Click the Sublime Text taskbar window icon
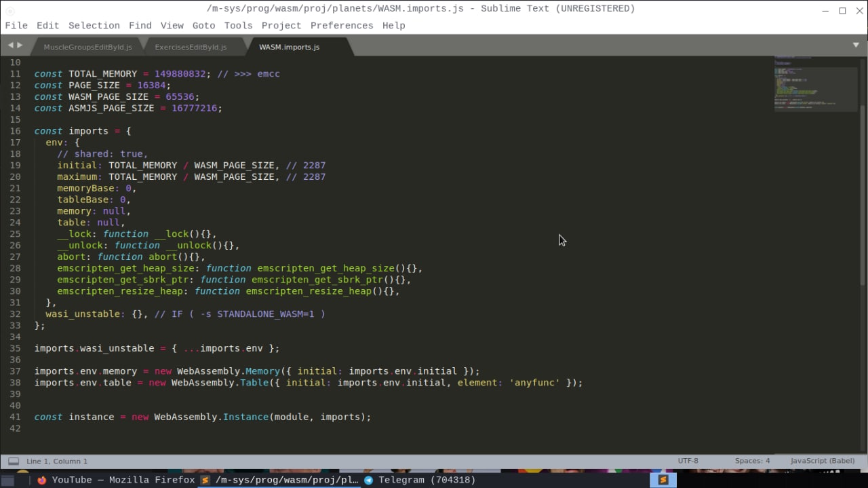This screenshot has width=868, height=488. tap(205, 480)
